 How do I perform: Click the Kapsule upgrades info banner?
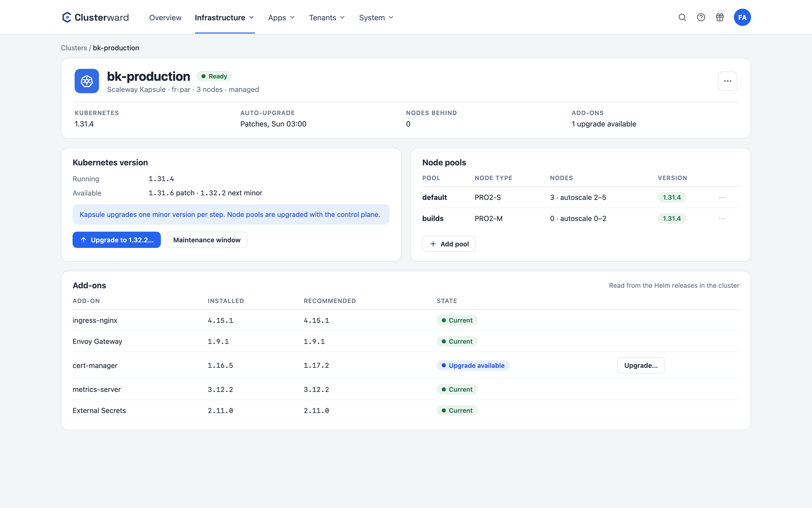tap(231, 214)
